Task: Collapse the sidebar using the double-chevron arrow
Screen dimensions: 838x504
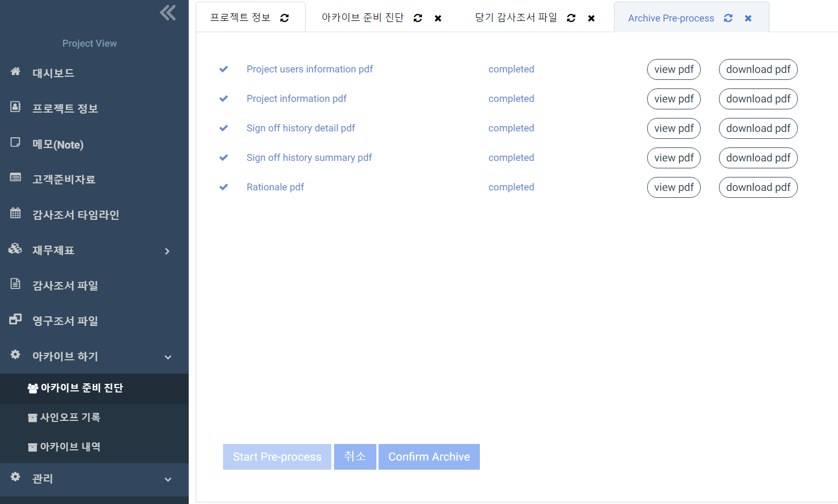Action: pos(167,13)
